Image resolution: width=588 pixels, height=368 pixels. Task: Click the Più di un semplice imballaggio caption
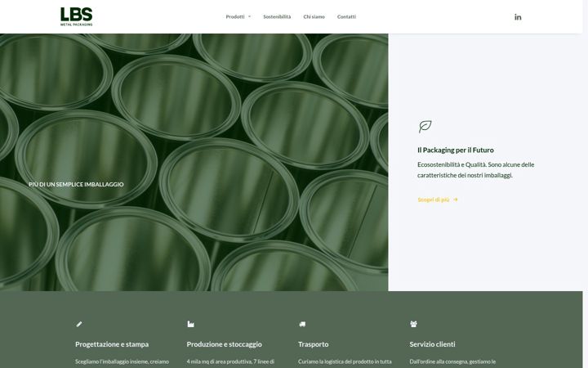(x=76, y=184)
